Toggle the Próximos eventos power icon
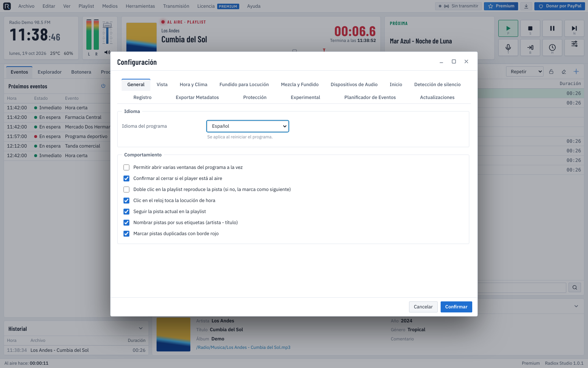Viewport: 588px width, 368px height. pyautogui.click(x=103, y=86)
